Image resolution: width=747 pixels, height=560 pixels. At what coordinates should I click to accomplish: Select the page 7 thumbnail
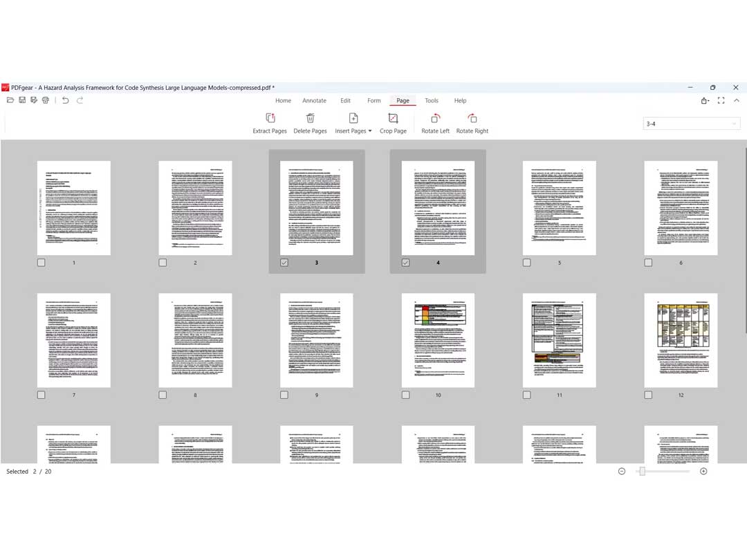point(74,340)
